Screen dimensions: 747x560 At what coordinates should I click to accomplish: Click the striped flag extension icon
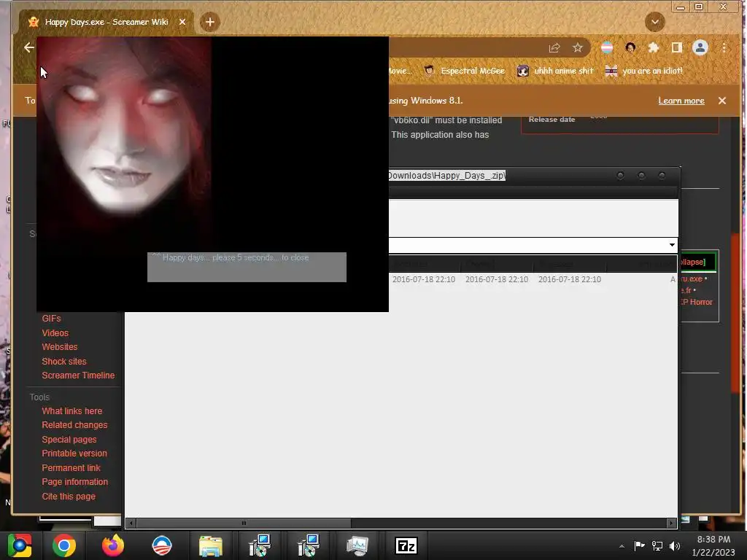point(607,47)
